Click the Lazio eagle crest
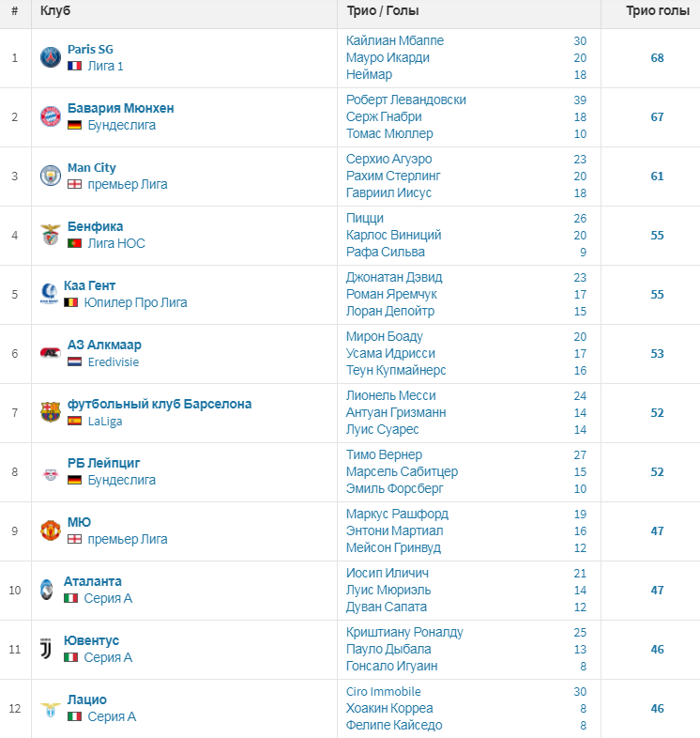 point(51,709)
